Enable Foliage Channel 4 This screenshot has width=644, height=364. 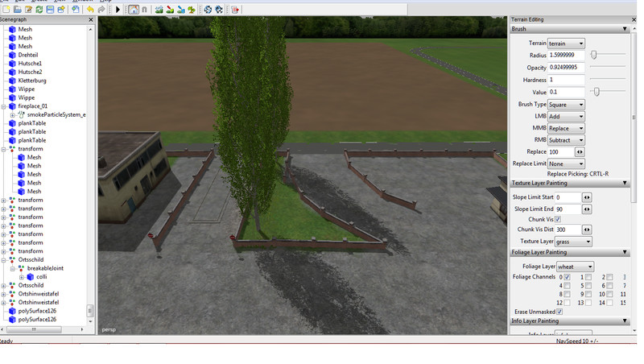pyautogui.click(x=567, y=286)
